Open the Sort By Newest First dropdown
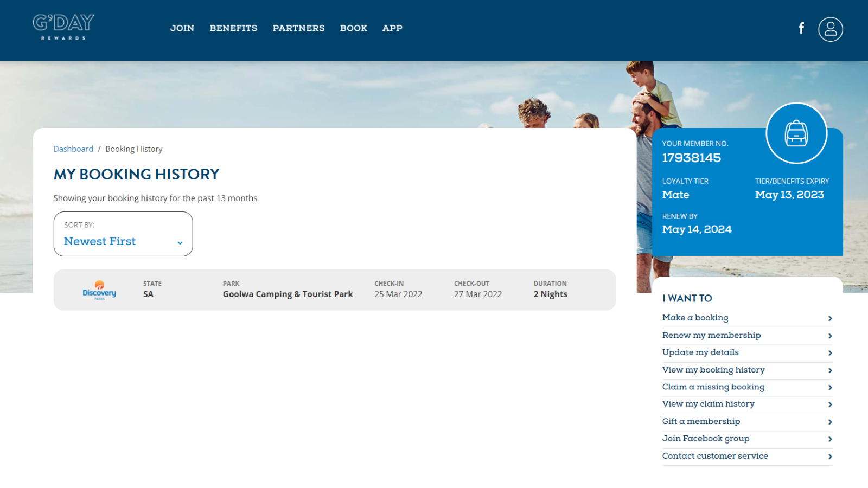The height and width of the screenshot is (488, 868). [x=123, y=234]
